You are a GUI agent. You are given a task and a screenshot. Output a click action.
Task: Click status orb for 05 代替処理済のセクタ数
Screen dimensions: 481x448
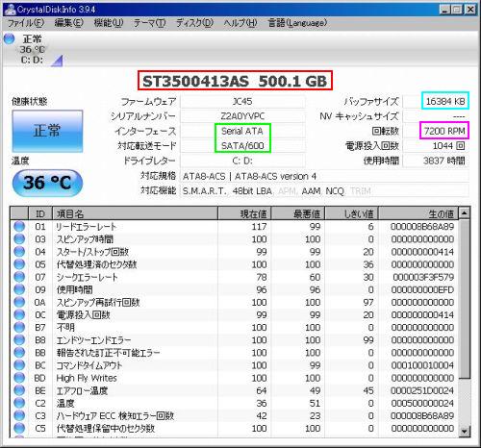(x=19, y=264)
